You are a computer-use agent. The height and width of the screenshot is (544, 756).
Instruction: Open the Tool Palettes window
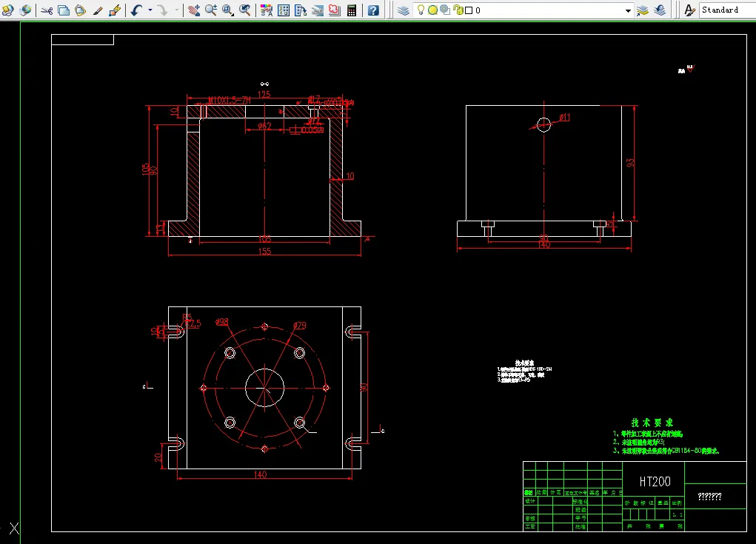[x=301, y=10]
